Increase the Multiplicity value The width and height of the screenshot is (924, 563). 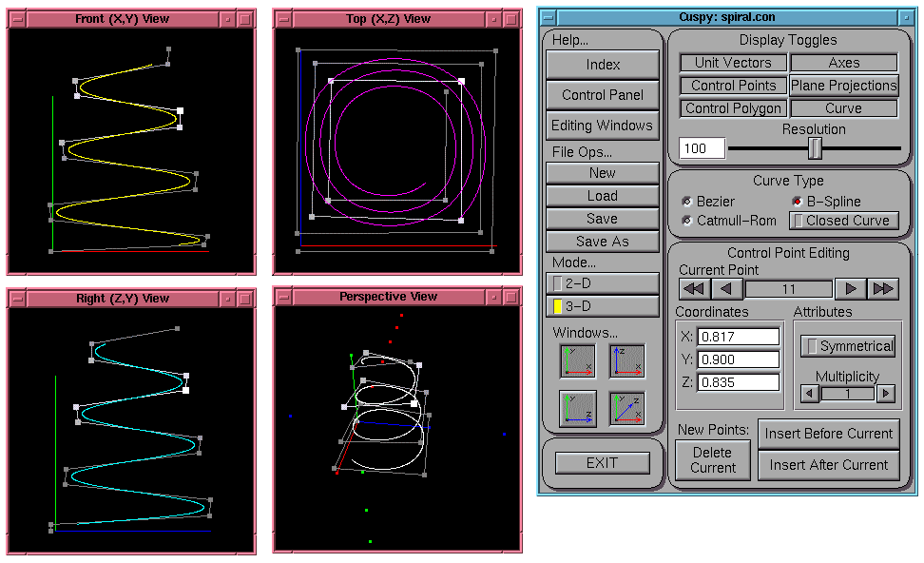885,393
